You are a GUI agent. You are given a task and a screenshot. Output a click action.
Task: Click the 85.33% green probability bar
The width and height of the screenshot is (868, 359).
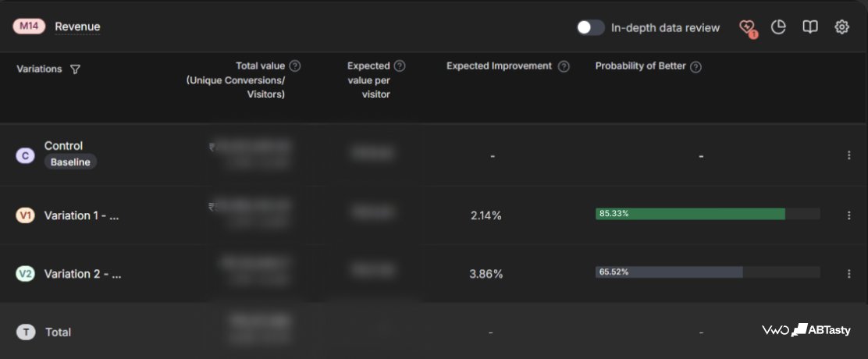[x=690, y=214]
